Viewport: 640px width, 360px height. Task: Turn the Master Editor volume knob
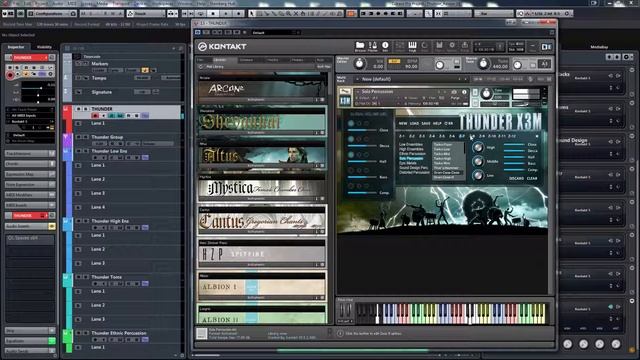[x=359, y=64]
